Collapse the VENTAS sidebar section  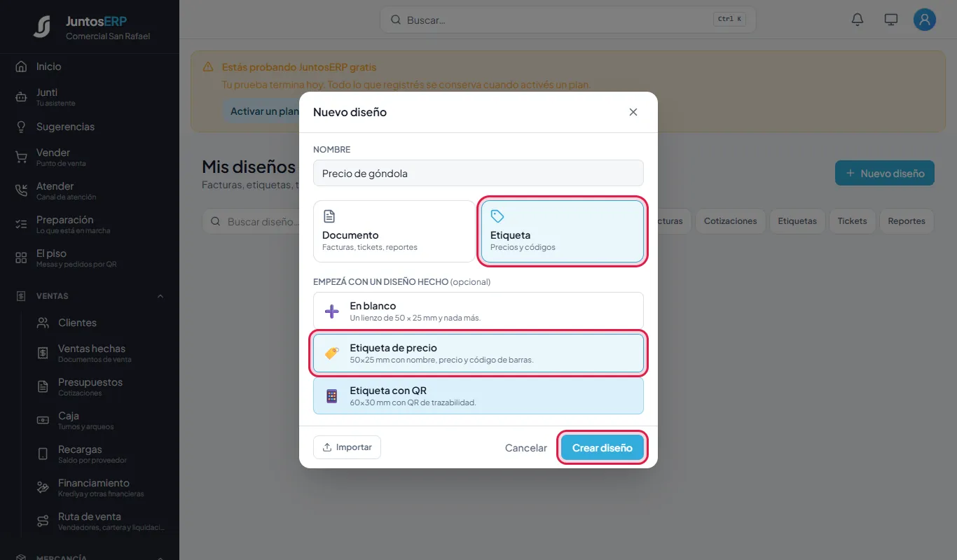160,296
